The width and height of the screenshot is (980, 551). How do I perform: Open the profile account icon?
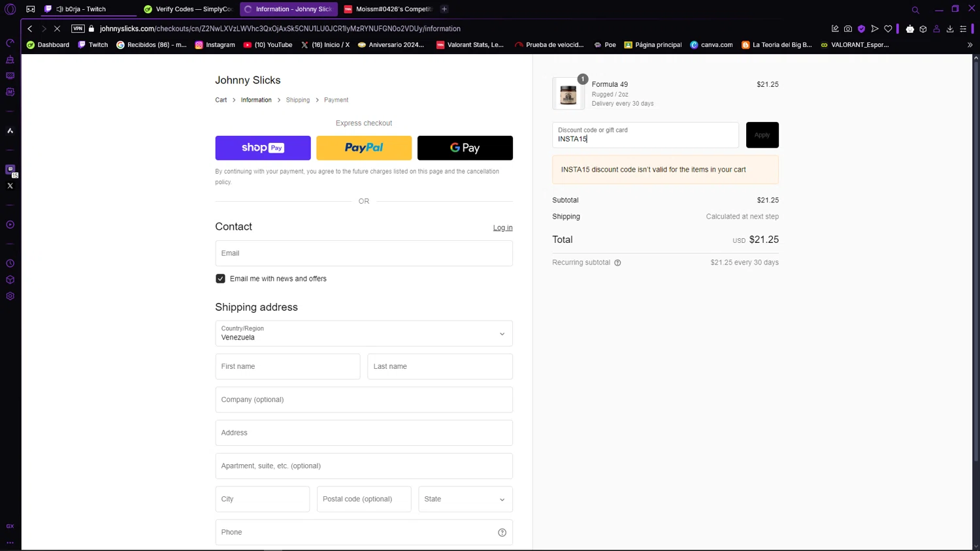coord(936,29)
